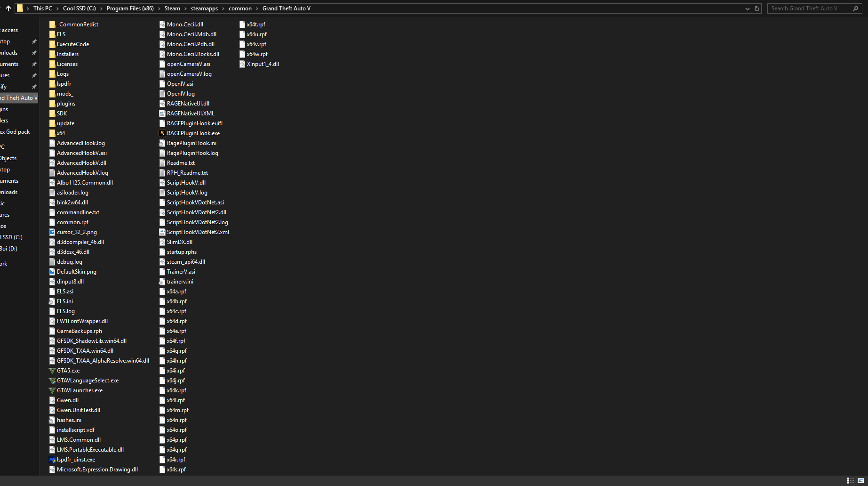868x486 pixels.
Task: Select the _CommonRedist folder icon
Action: tap(52, 24)
